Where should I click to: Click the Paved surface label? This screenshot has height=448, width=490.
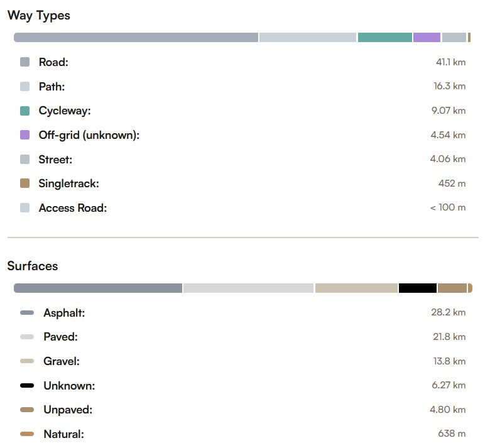[x=61, y=337]
